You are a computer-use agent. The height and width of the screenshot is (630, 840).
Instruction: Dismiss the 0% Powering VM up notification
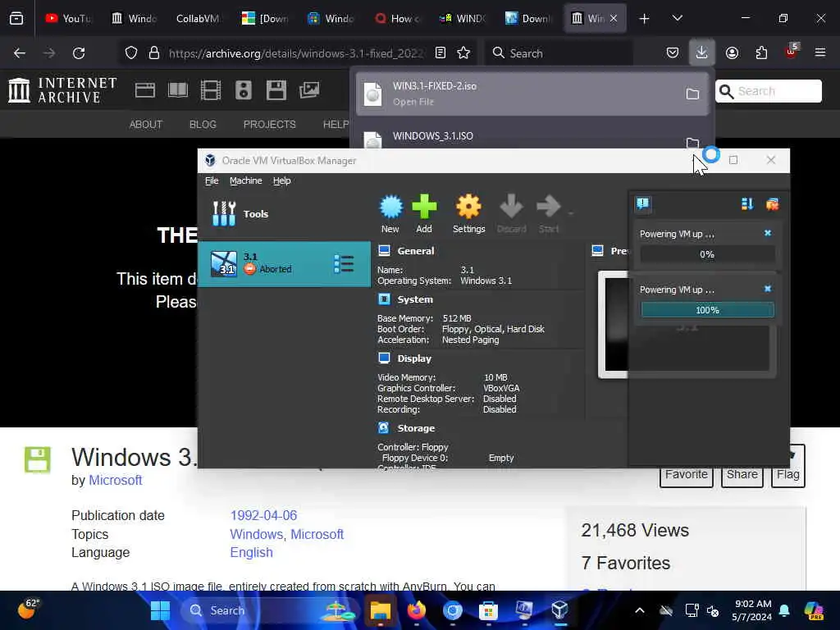(x=768, y=233)
